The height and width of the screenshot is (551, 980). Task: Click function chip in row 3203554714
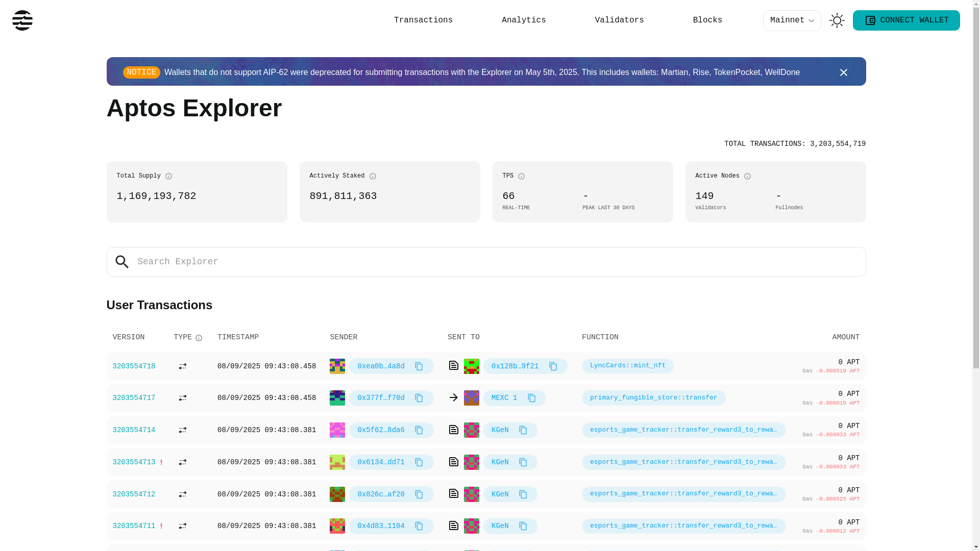(x=683, y=430)
